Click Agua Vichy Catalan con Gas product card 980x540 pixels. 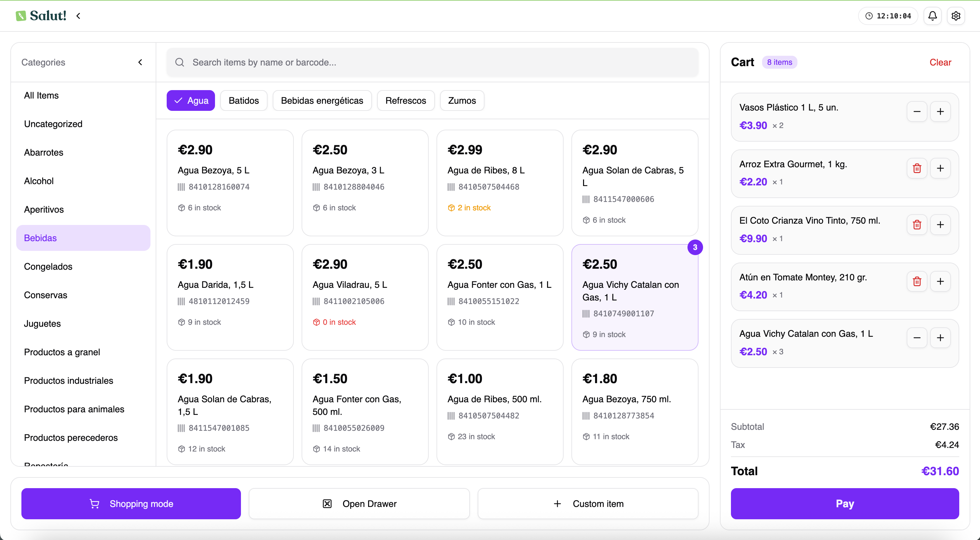635,297
